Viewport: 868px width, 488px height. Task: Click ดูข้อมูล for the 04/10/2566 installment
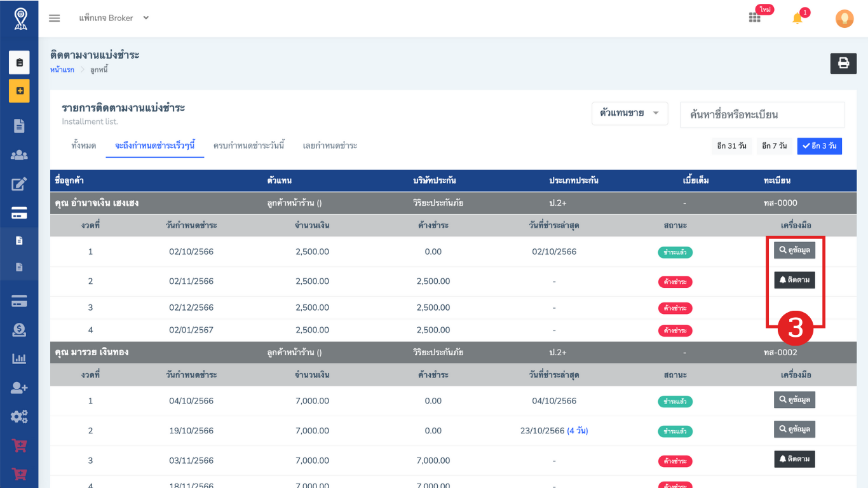point(794,400)
